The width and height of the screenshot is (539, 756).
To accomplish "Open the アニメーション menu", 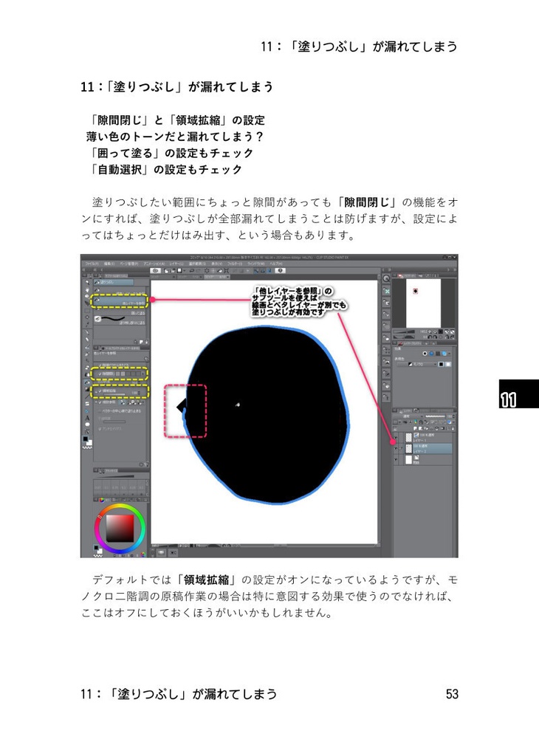I will pos(154,264).
